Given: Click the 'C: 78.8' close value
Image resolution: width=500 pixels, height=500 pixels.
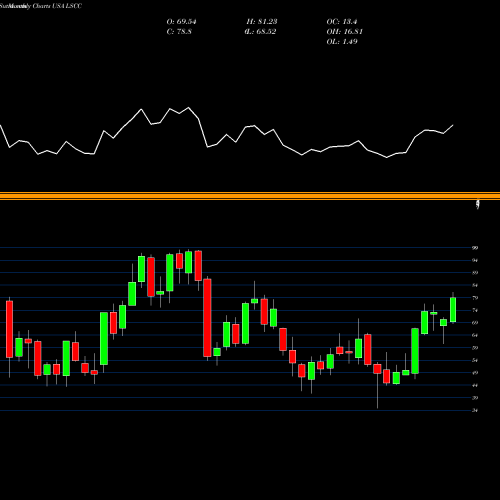Looking at the screenshot, I should tap(179, 32).
